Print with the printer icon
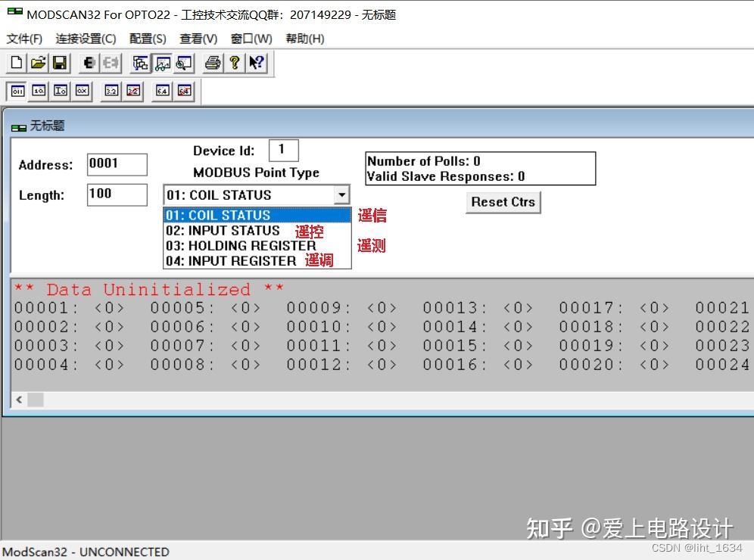 pos(213,63)
